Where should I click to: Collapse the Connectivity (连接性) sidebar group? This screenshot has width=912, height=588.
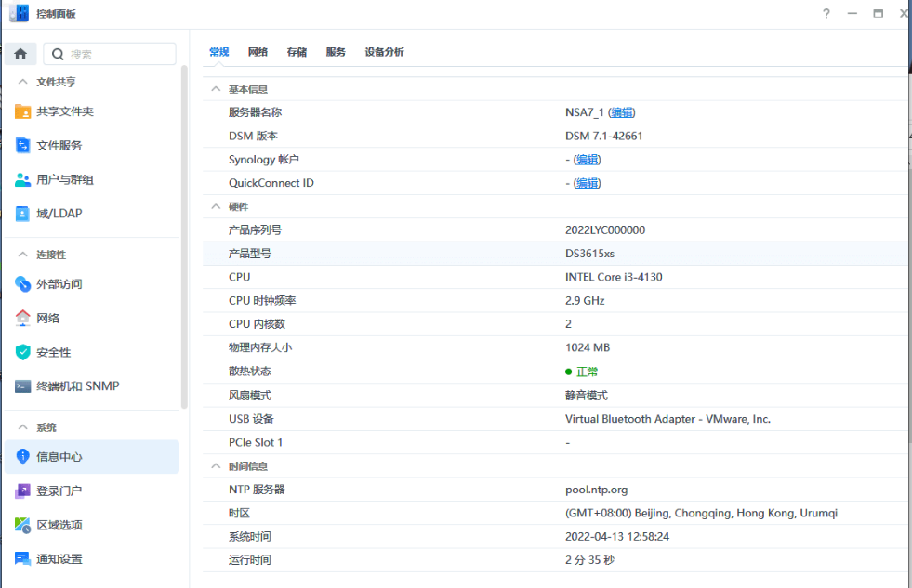pos(22,255)
